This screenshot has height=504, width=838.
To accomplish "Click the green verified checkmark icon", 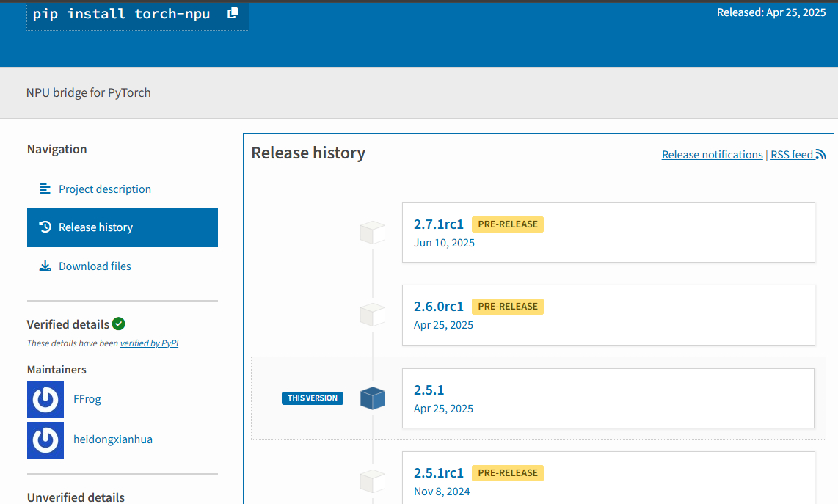I will [119, 324].
